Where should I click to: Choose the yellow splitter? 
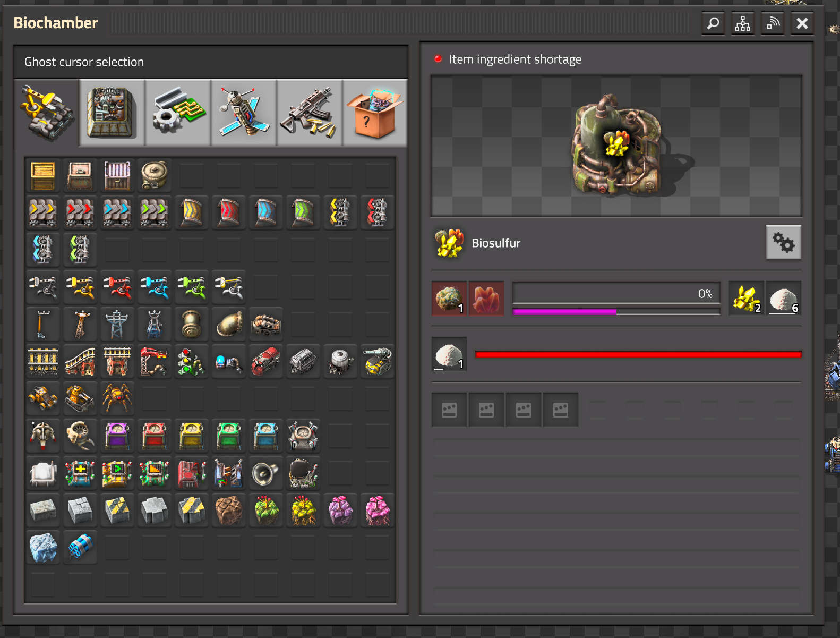coord(340,213)
